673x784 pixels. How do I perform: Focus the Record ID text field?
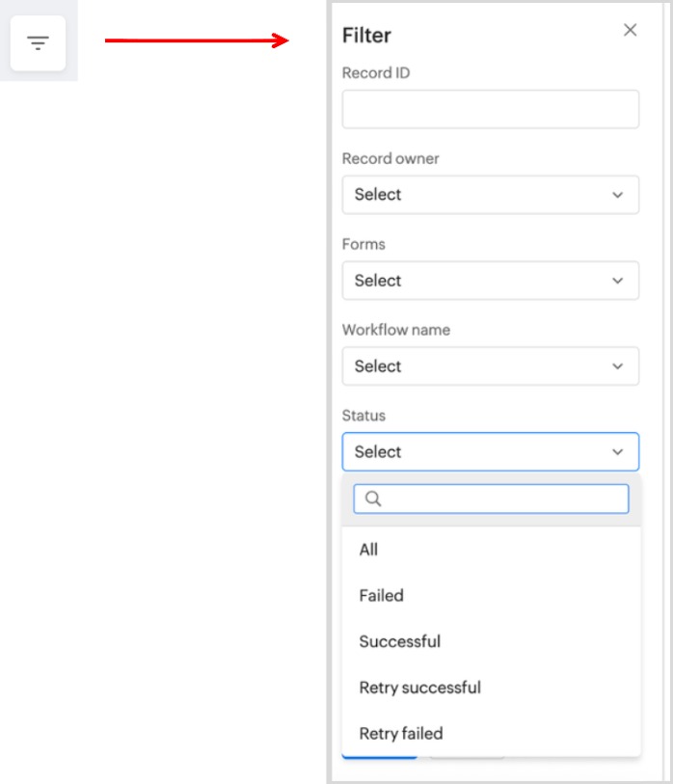[490, 110]
